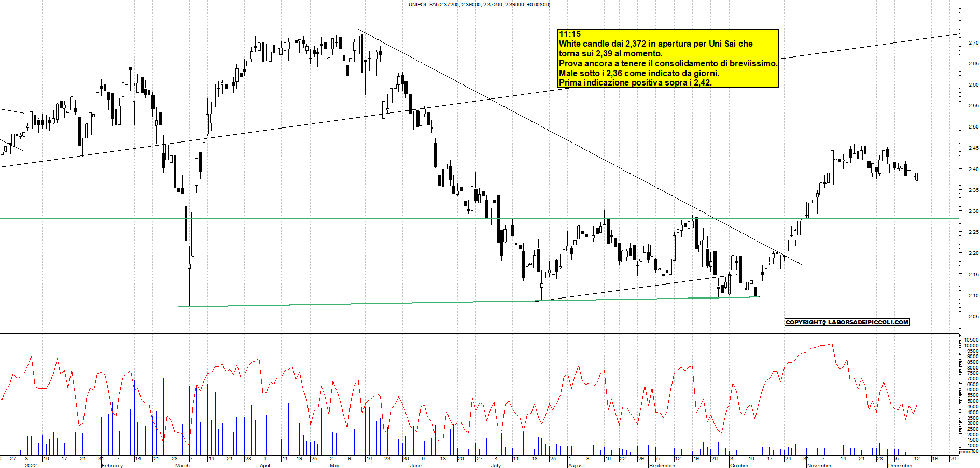This screenshot has height=468, width=980.
Task: Select 'Prima indicazione positiva sopra i 2,42.'
Action: pyautogui.click(x=635, y=83)
